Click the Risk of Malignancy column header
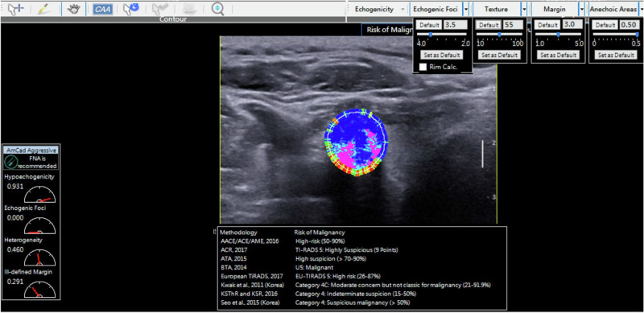644x313 pixels. (x=320, y=232)
